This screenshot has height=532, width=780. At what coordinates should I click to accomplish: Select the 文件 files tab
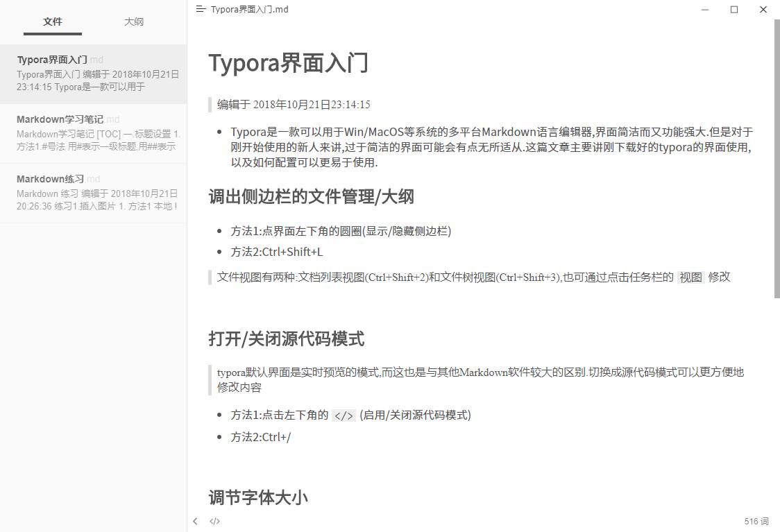(x=53, y=22)
